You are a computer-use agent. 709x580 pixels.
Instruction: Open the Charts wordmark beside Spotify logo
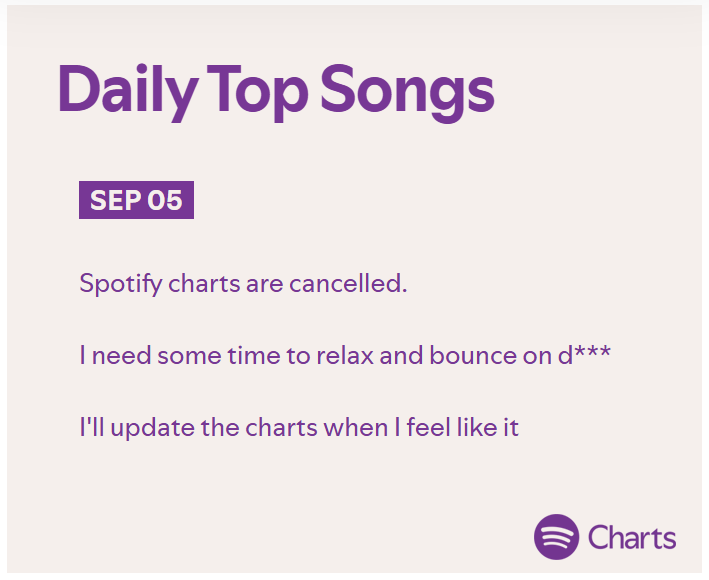pos(632,538)
